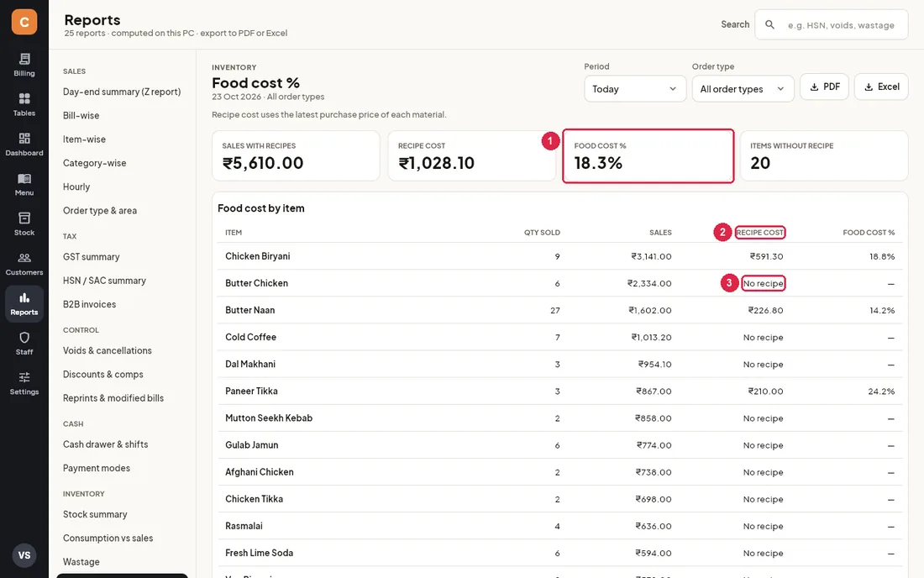Click Paneer Tikka food cost 24.2%
The width and height of the screenshot is (924, 578).
[x=881, y=391]
